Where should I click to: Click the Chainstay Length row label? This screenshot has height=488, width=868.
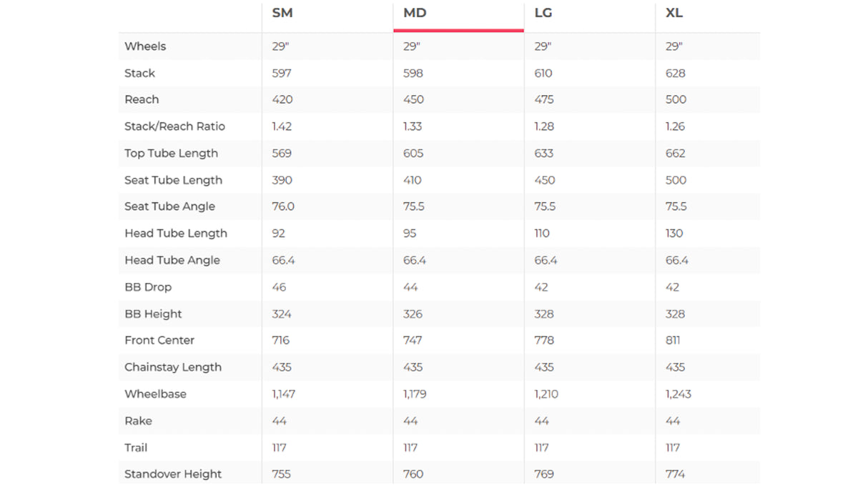click(x=173, y=367)
